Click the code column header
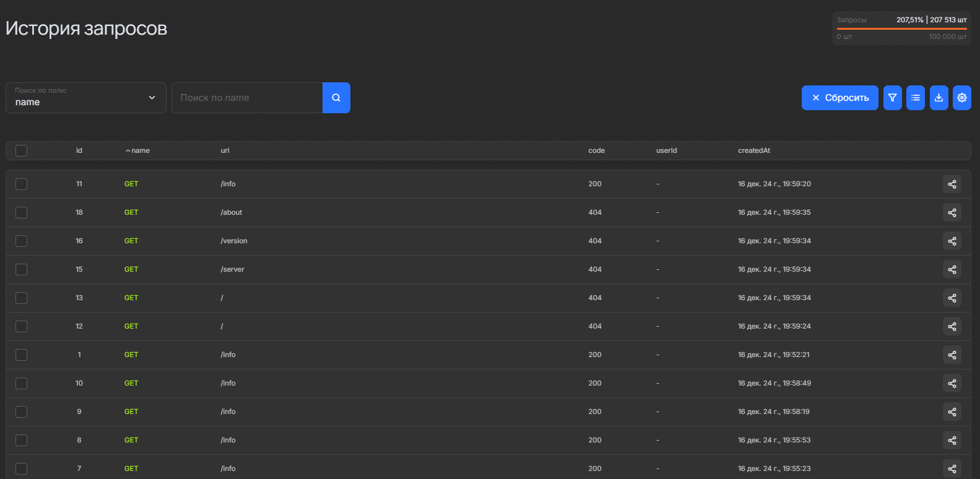Image resolution: width=980 pixels, height=479 pixels. [596, 151]
